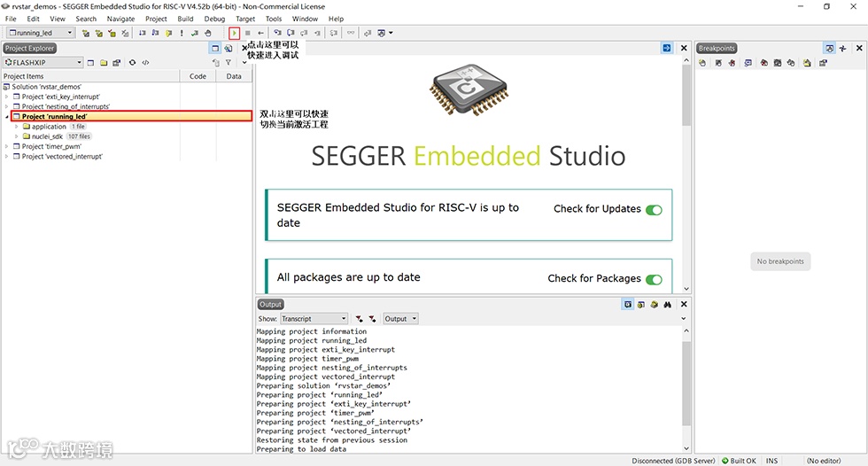Click the Data column header
868x466 pixels.
pos(234,76)
